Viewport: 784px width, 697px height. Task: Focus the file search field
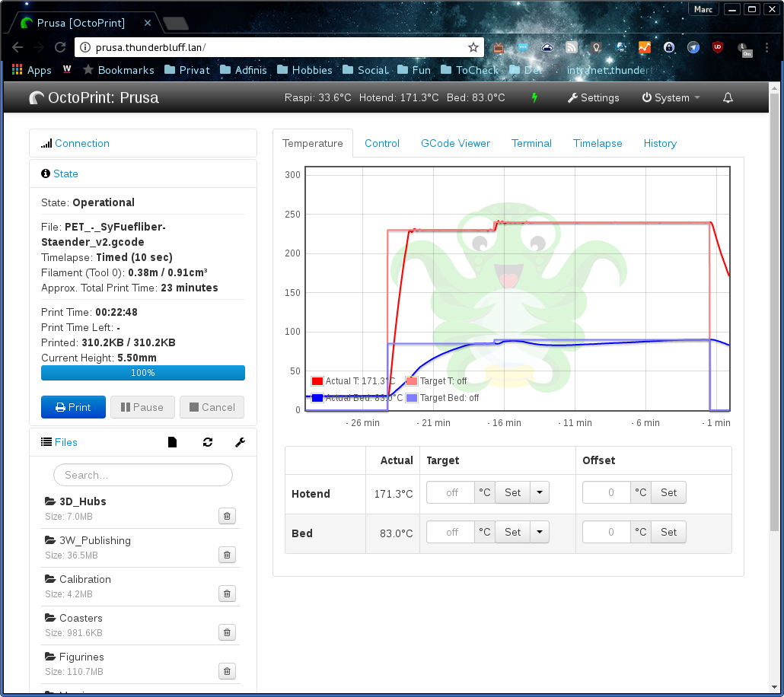[143, 475]
